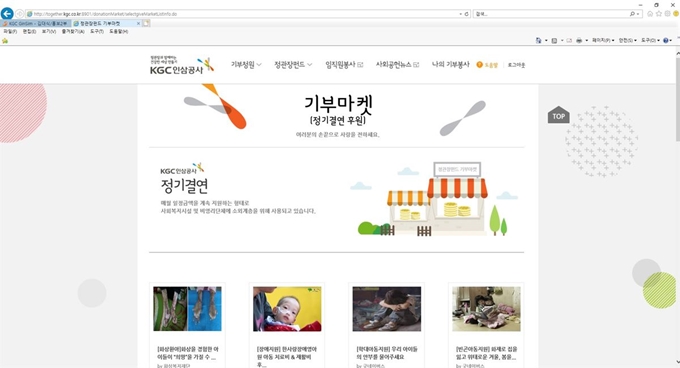The width and height of the screenshot is (680, 368).
Task: Open the 편집(E) menu
Action: (x=29, y=32)
